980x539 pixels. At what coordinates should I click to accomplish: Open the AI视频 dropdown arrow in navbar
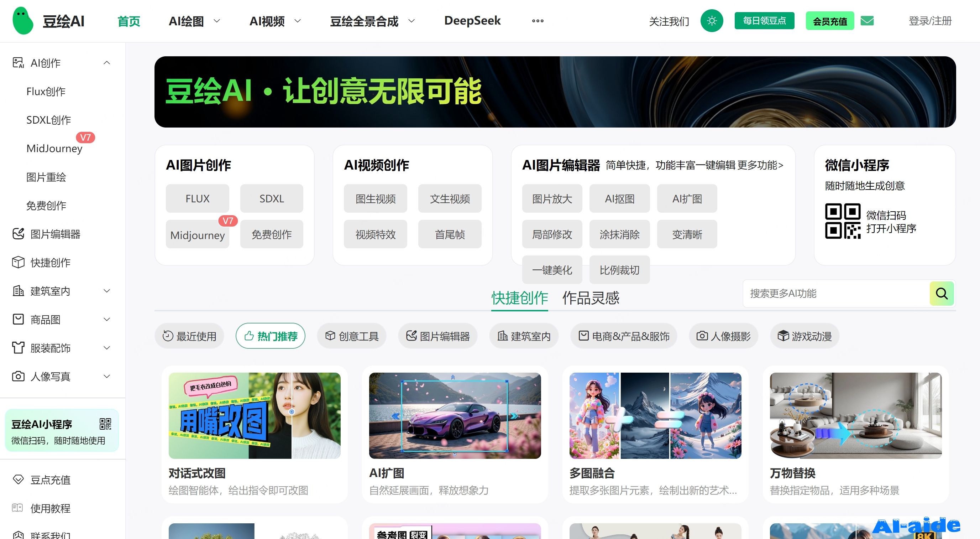(x=298, y=21)
